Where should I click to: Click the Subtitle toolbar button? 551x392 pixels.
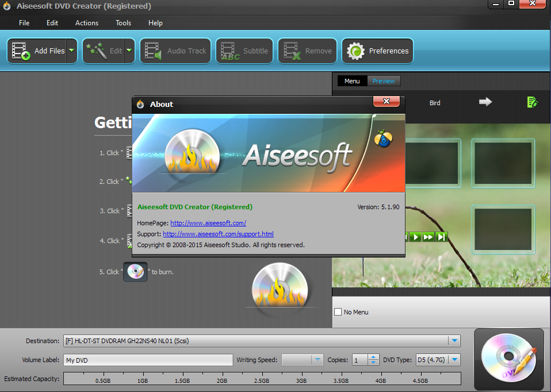pos(244,51)
